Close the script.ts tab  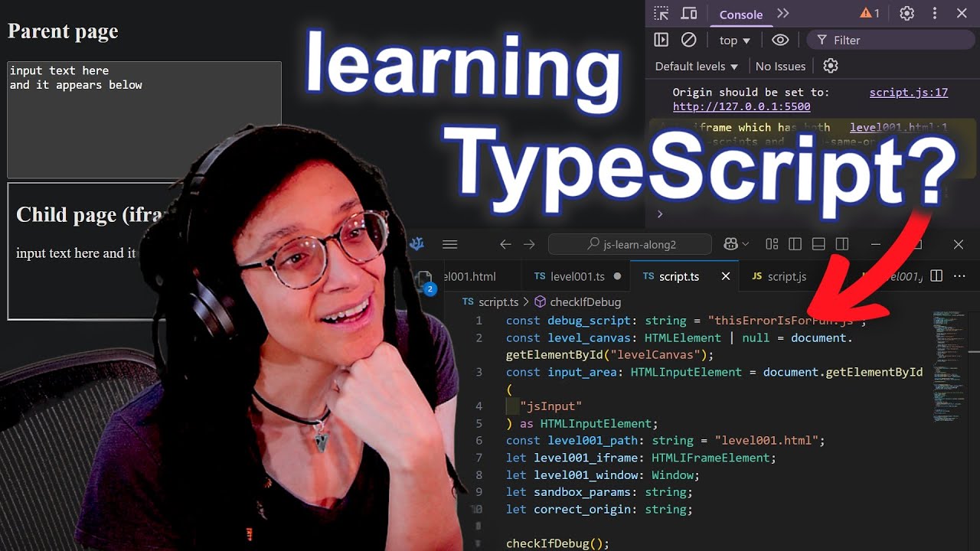726,276
